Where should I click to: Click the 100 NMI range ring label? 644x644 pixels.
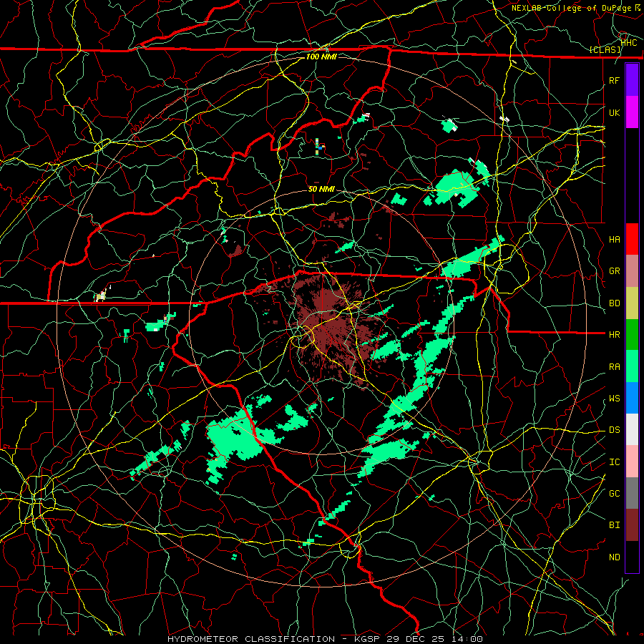pyautogui.click(x=321, y=57)
